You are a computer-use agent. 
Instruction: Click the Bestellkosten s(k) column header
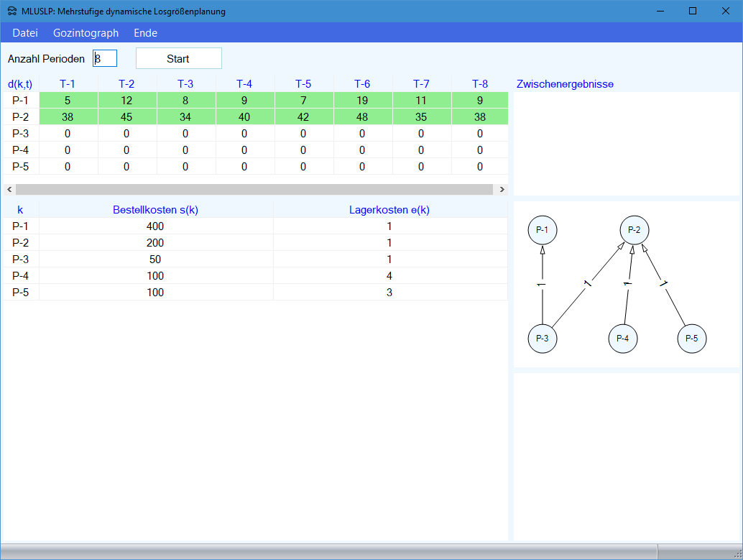pos(156,210)
